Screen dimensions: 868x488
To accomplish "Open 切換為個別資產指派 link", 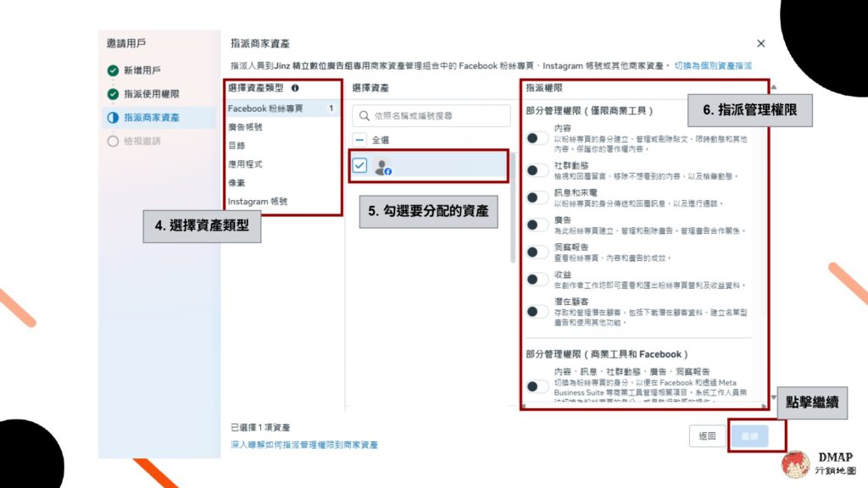I will (713, 66).
